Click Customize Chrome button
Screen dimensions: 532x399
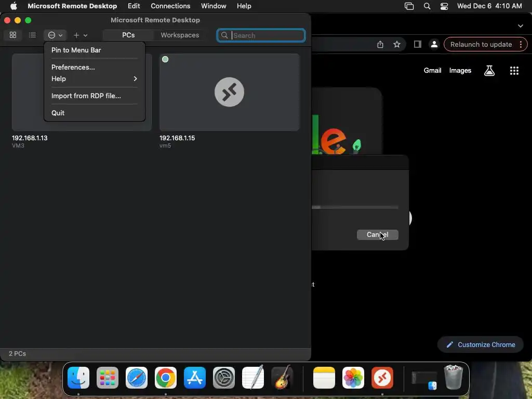pyautogui.click(x=481, y=345)
